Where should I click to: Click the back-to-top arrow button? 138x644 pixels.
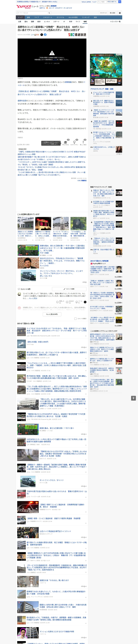tap(133, 398)
